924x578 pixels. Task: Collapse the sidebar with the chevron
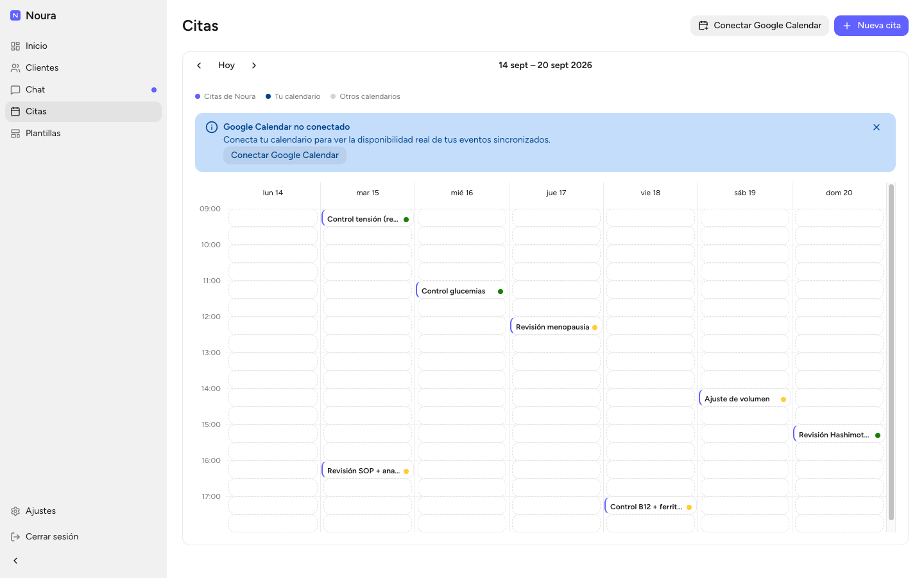coord(15,561)
